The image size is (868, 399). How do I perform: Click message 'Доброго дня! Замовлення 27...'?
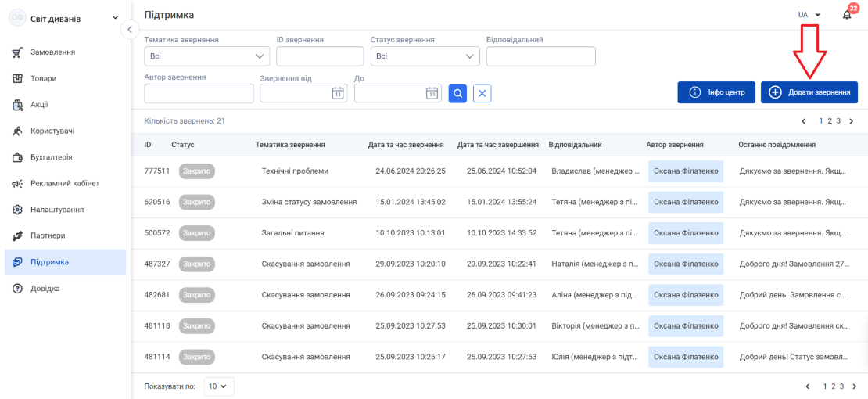(x=794, y=264)
